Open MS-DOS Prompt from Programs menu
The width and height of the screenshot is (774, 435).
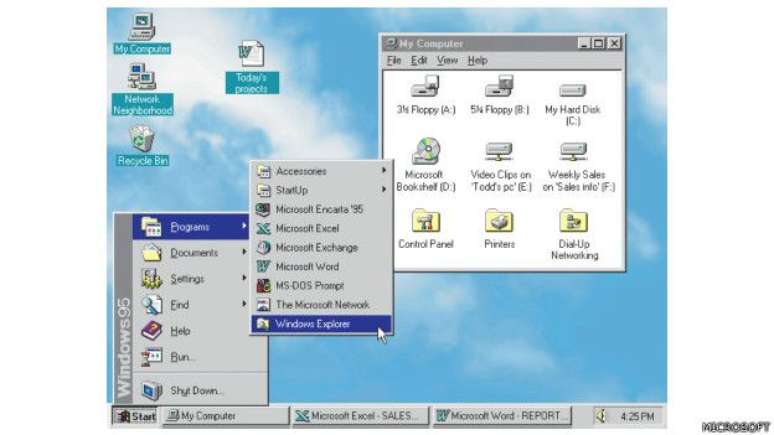click(321, 286)
